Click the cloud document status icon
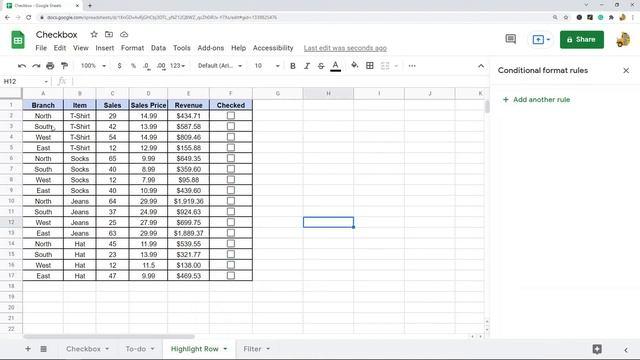640x360 pixels. [124, 34]
